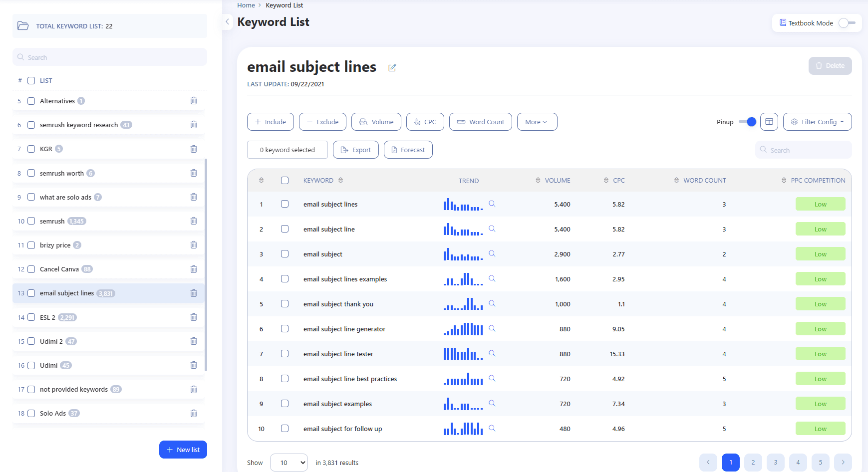The height and width of the screenshot is (472, 868).
Task: Edit the email subject lines title
Action: (392, 68)
